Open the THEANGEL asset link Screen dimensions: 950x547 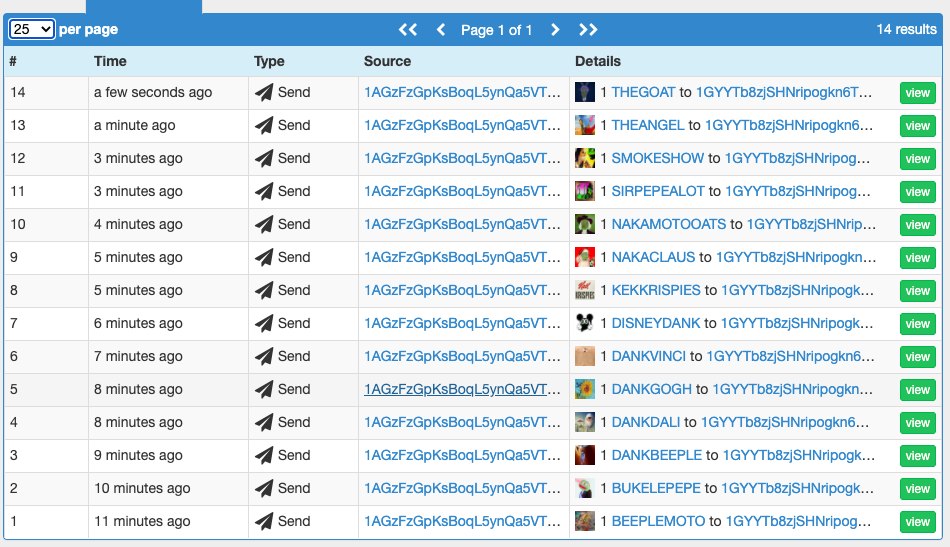click(x=648, y=125)
